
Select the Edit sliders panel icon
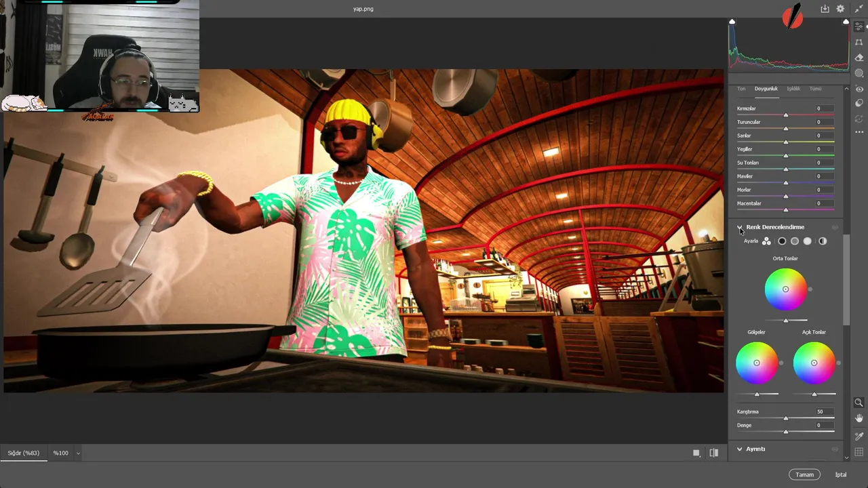click(x=859, y=26)
